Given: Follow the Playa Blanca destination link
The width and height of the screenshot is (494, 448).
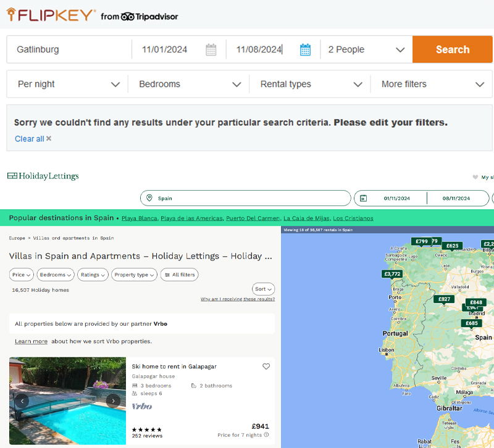Looking at the screenshot, I should point(139,218).
